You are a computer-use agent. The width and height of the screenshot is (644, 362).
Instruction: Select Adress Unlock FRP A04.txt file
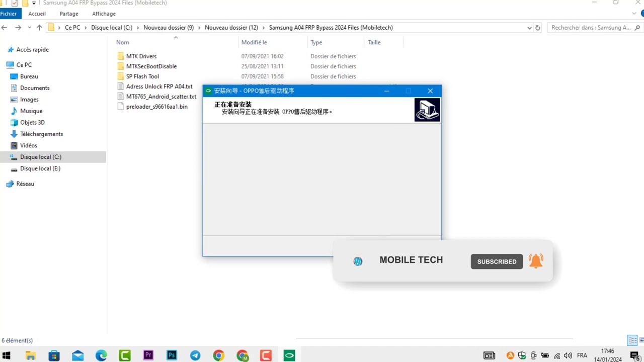[x=159, y=86]
